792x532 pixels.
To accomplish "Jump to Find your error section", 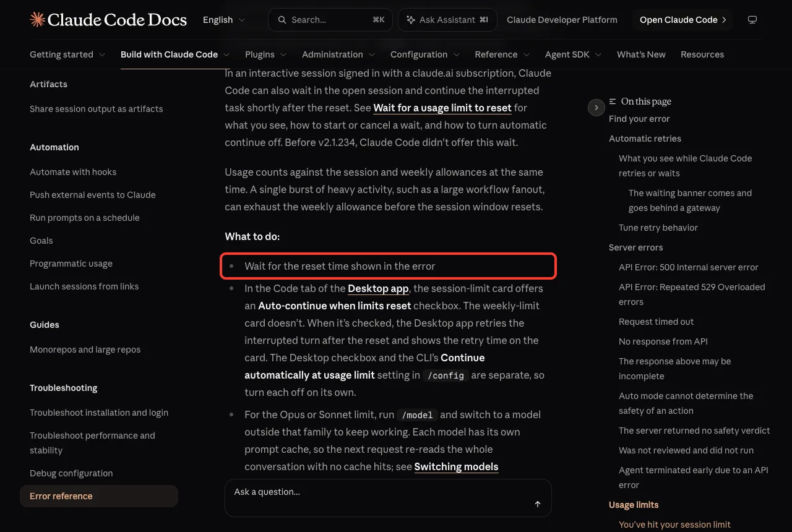I will click(x=639, y=119).
